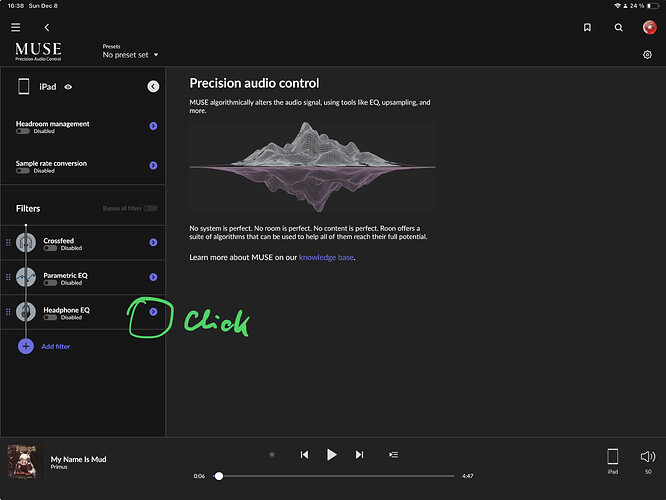Click the eye icon next to iPad
This screenshot has height=500, width=666.
point(68,87)
